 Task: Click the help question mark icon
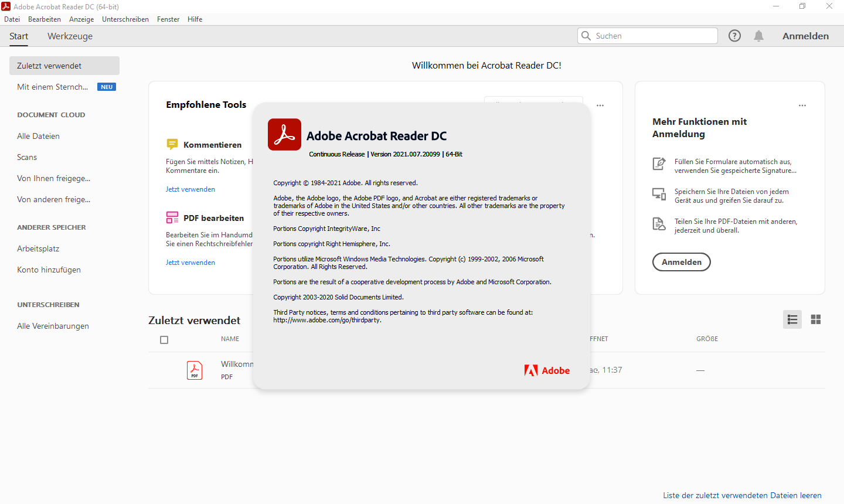[x=734, y=36]
